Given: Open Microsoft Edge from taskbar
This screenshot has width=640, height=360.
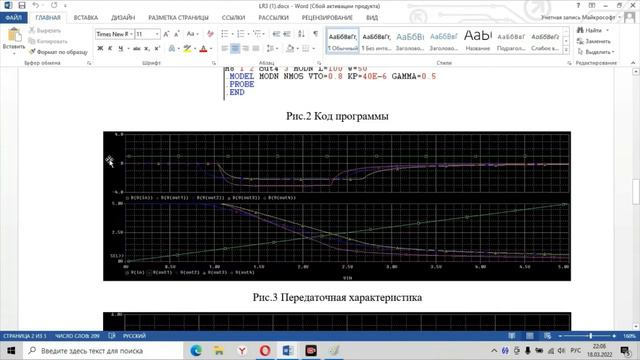Looking at the screenshot, I should point(196,351).
